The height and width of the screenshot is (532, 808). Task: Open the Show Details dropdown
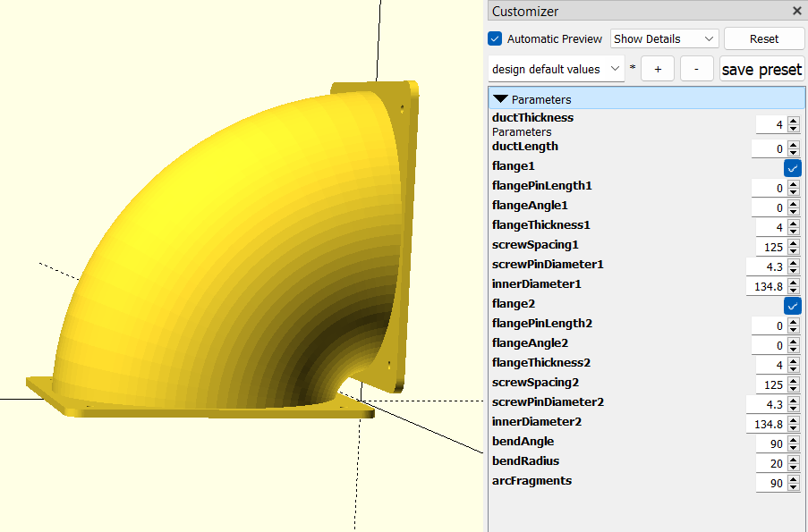click(x=664, y=38)
